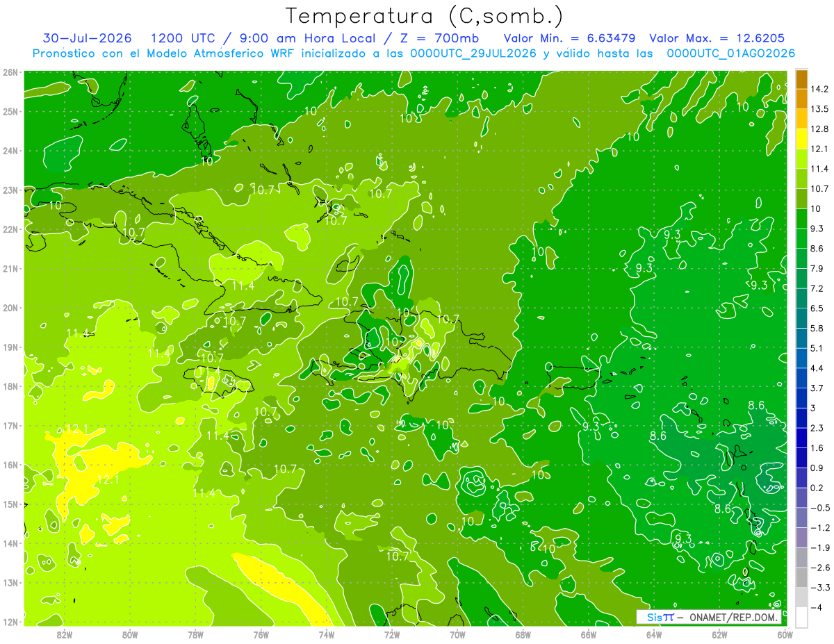Click the '1200 UTC' time label
The width and height of the screenshot is (834, 644).
182,38
